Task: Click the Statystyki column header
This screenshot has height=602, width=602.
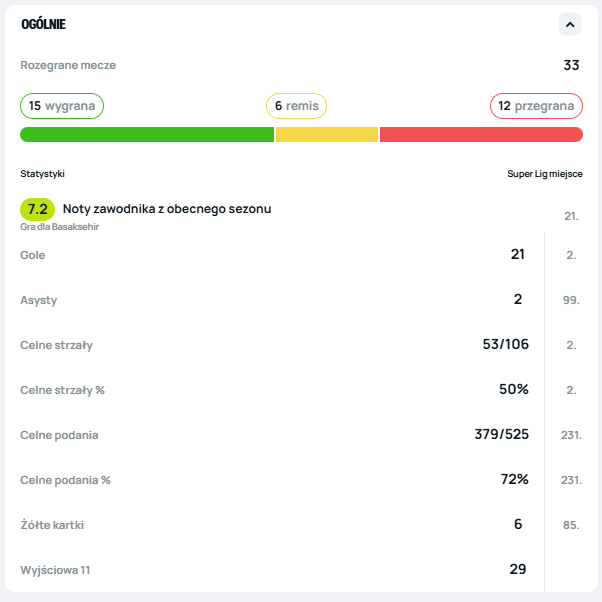Action: 43,174
